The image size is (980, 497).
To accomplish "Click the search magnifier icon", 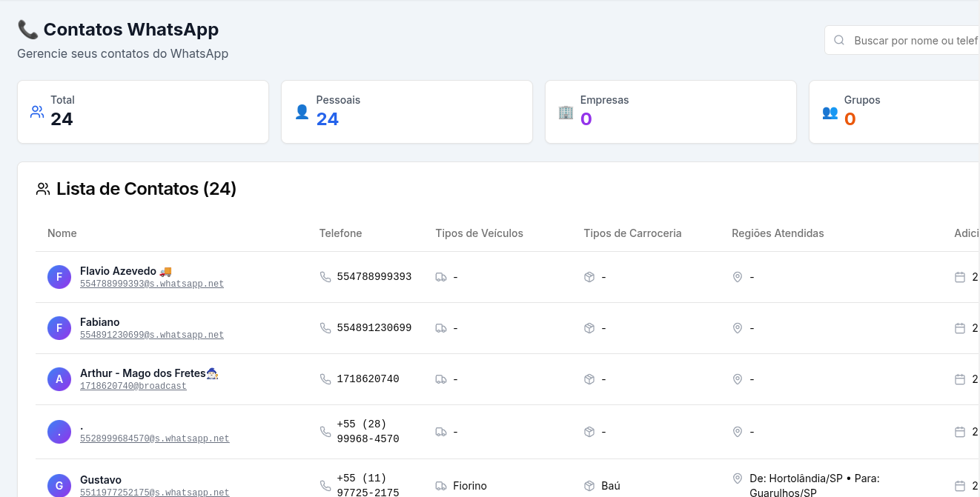I will pos(839,41).
